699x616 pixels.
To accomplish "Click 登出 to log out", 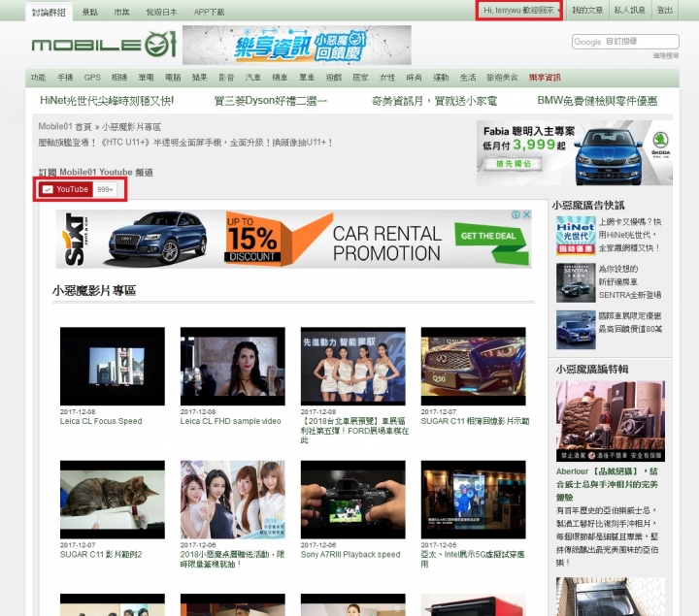I will (x=665, y=10).
